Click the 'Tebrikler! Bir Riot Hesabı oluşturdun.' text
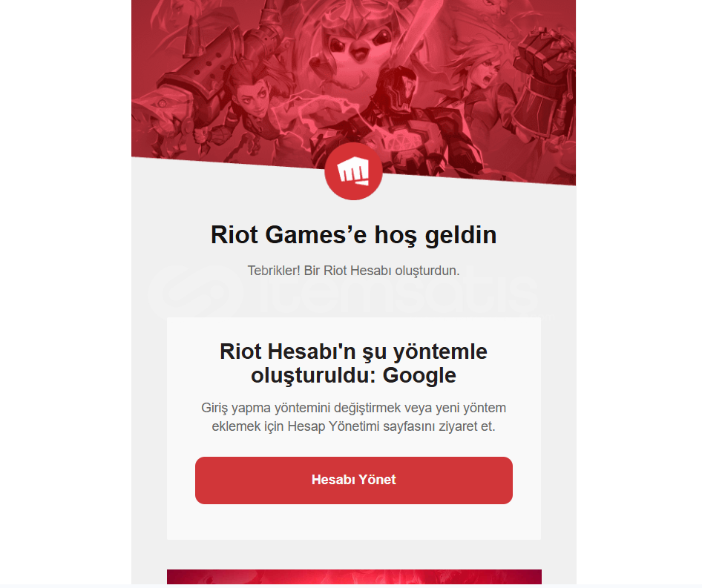The image size is (702, 588). pos(354,271)
